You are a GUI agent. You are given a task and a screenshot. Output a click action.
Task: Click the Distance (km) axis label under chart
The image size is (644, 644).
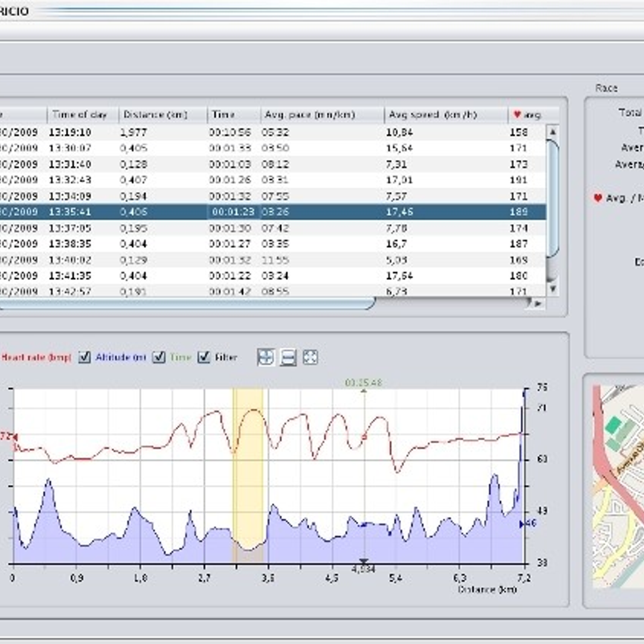pos(487,589)
